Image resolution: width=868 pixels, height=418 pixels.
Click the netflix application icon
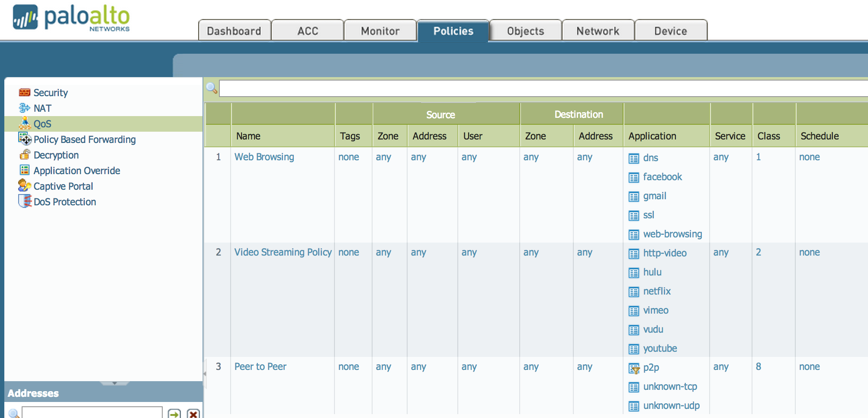coord(634,291)
